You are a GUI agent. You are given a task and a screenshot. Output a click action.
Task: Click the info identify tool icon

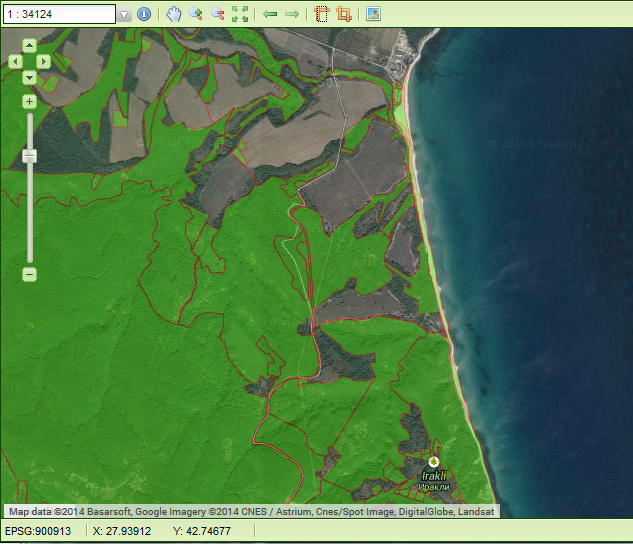[x=144, y=14]
